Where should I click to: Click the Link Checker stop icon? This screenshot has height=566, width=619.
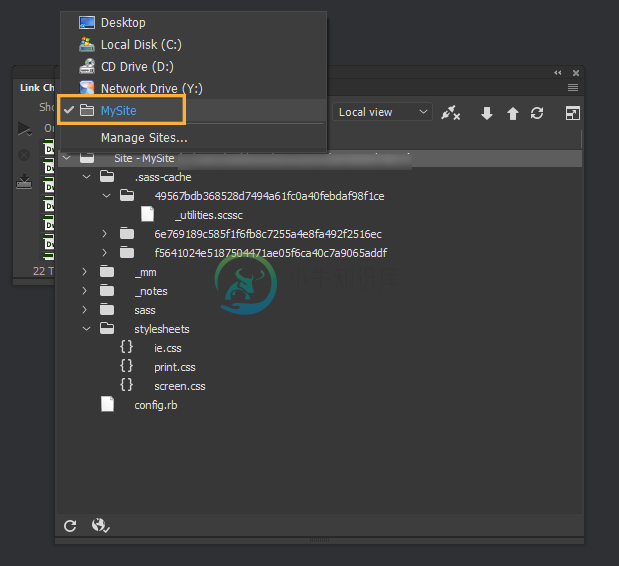pos(24,155)
